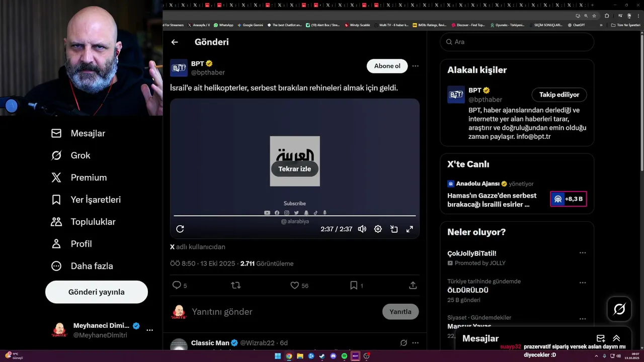Open BPT post author avatar
The image size is (644, 362).
179,68
